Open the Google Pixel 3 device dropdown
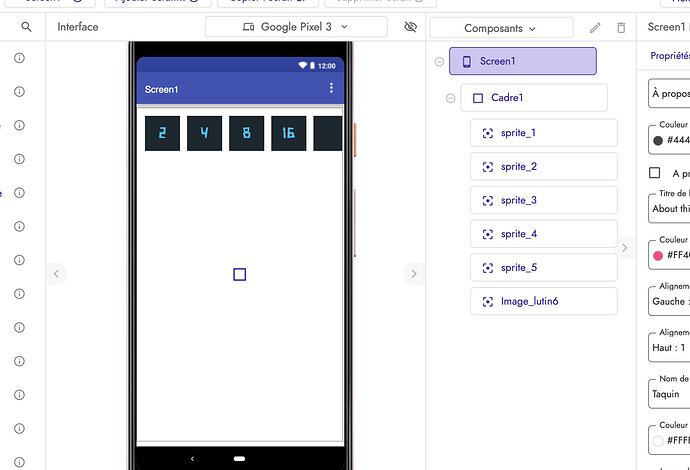The image size is (690, 470). tap(296, 27)
